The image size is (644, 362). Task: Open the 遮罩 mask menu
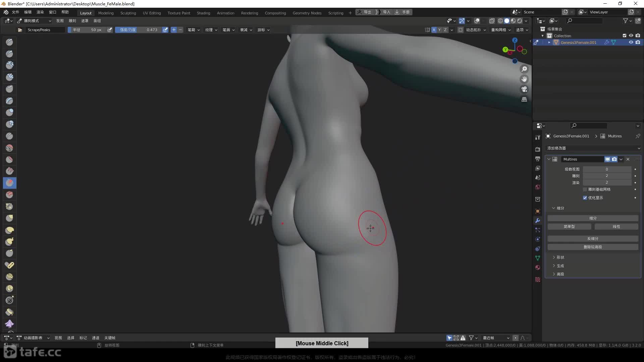[85, 21]
